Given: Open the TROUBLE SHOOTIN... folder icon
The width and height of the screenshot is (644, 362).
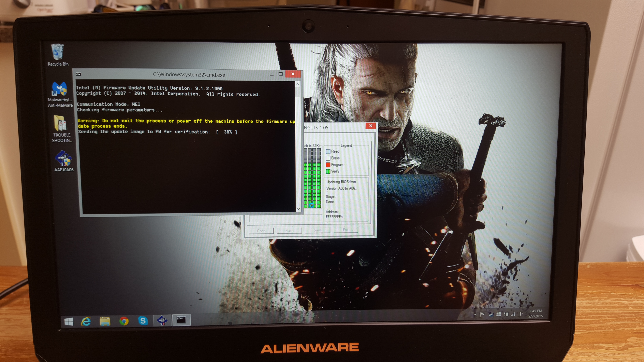Looking at the screenshot, I should 62,129.
